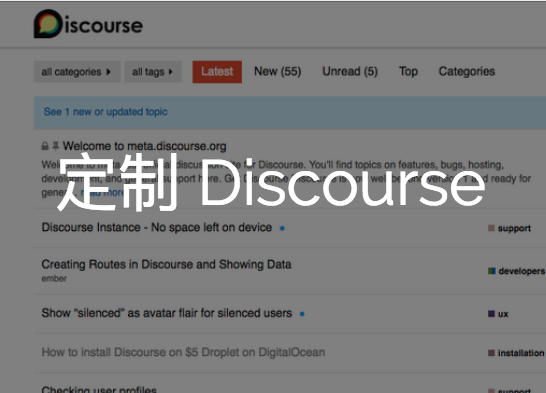This screenshot has height=393, width=546.
Task: Open 'No space left on device' topic
Action: pos(157,227)
